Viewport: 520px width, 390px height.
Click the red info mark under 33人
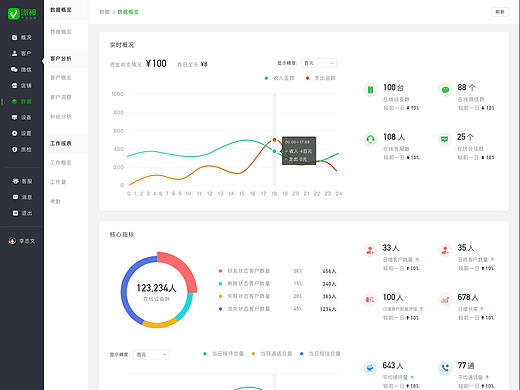click(x=417, y=260)
